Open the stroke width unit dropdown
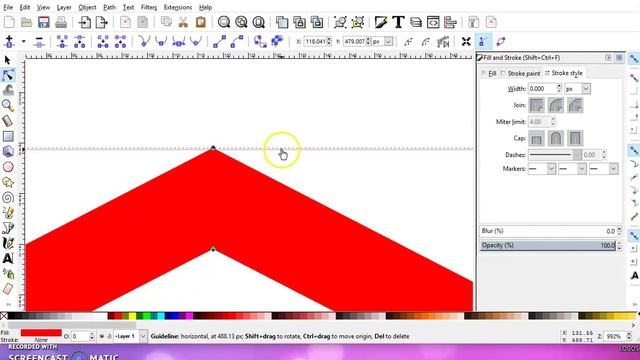Image resolution: width=640 pixels, height=360 pixels. pos(586,89)
